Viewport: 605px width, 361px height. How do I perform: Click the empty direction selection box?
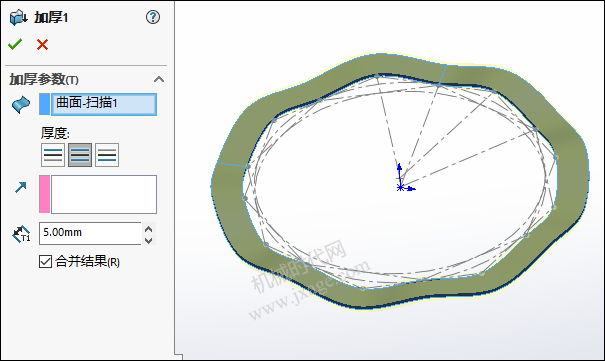click(104, 194)
